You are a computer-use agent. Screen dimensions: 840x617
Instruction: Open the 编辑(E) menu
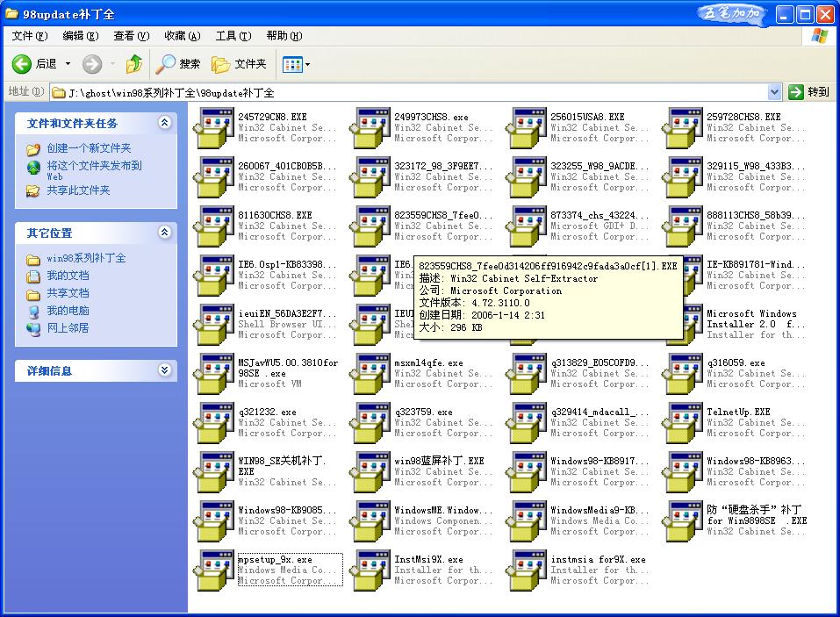[81, 36]
